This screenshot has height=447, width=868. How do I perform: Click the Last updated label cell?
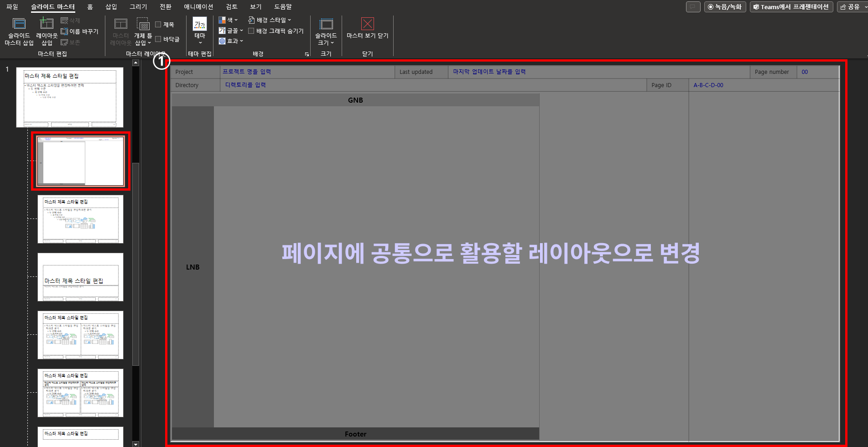coord(421,72)
